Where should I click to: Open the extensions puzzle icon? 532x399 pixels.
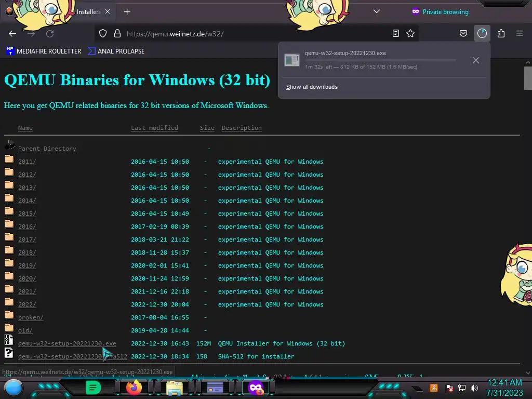pos(501,33)
